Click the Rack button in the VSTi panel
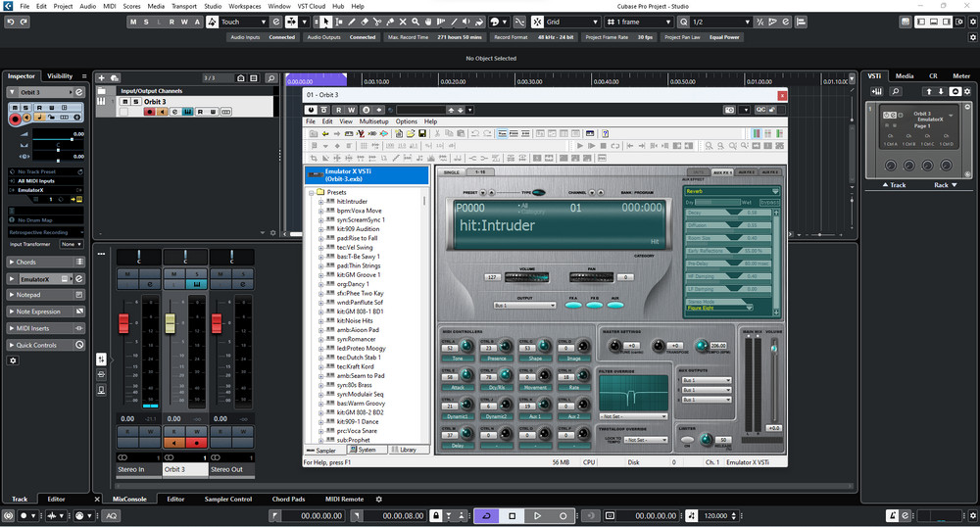The height and width of the screenshot is (527, 980). click(945, 185)
